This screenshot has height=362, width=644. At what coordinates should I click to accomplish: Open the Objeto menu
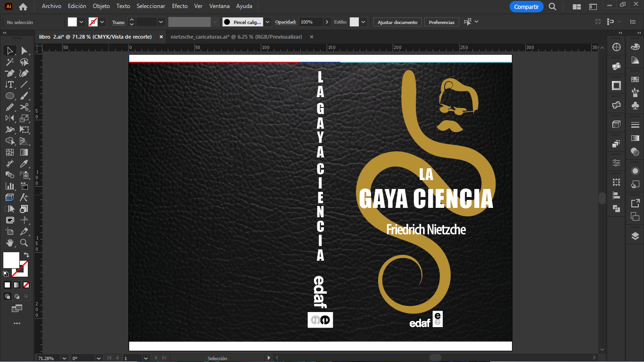[x=101, y=6]
